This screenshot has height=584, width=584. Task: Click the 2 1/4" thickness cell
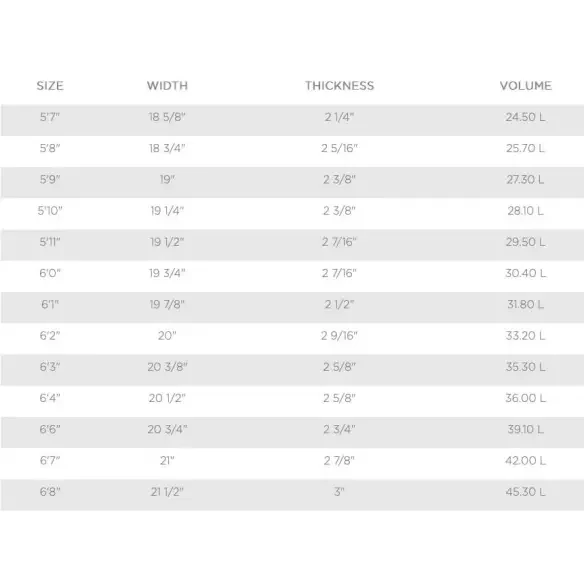[x=339, y=117]
